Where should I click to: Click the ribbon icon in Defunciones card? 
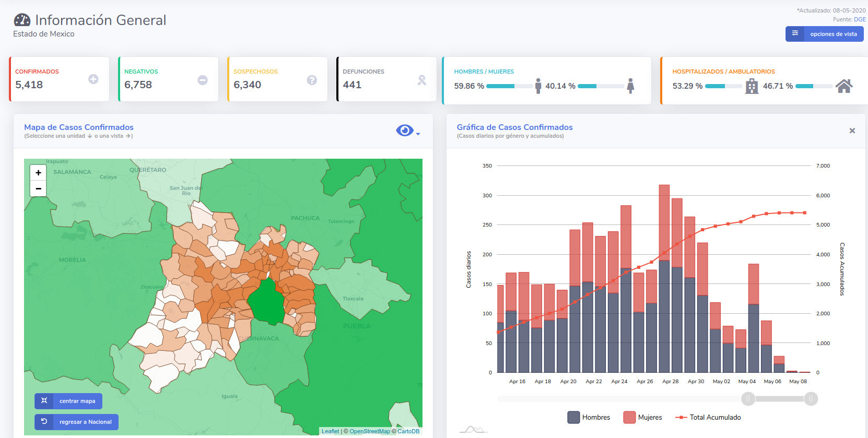421,80
